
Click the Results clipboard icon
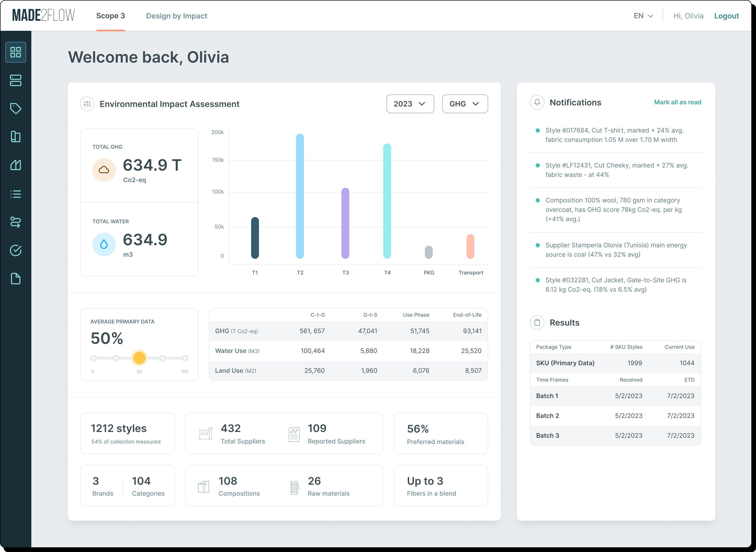537,322
